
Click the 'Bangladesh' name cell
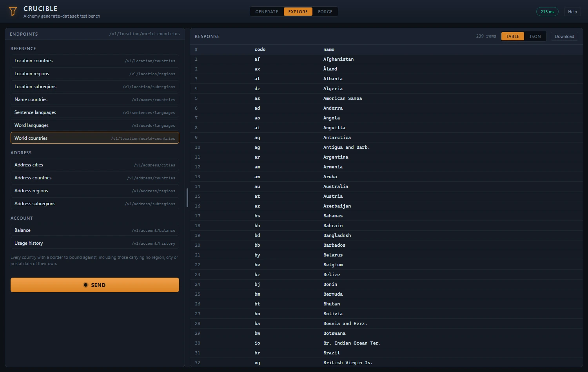point(337,235)
